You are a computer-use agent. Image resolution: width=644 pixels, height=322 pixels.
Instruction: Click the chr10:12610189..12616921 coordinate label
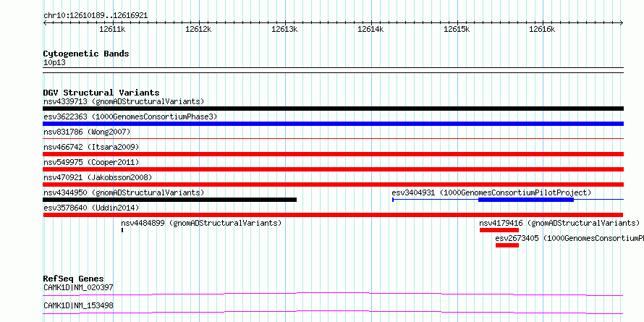96,16
